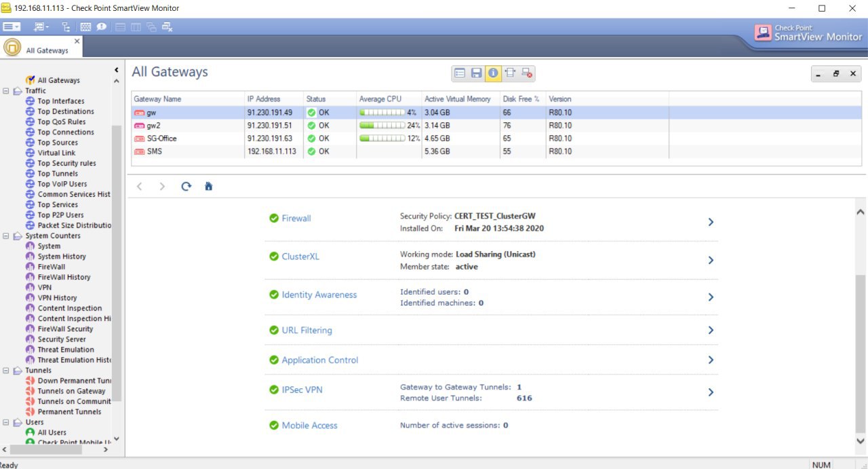Click the save view floppy icon

[x=477, y=73]
